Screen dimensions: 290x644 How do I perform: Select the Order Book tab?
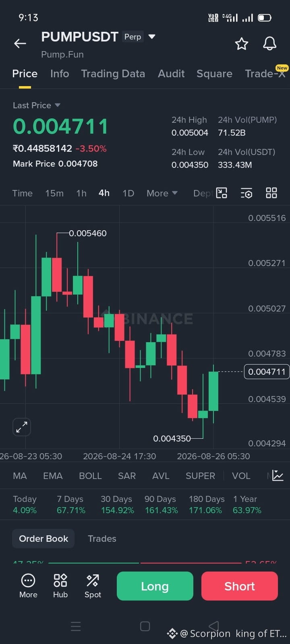click(x=43, y=539)
